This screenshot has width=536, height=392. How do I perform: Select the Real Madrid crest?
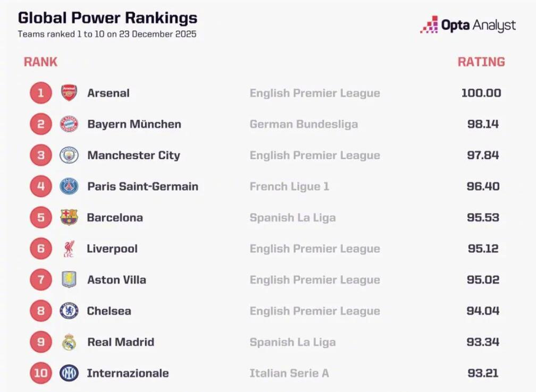tap(69, 342)
